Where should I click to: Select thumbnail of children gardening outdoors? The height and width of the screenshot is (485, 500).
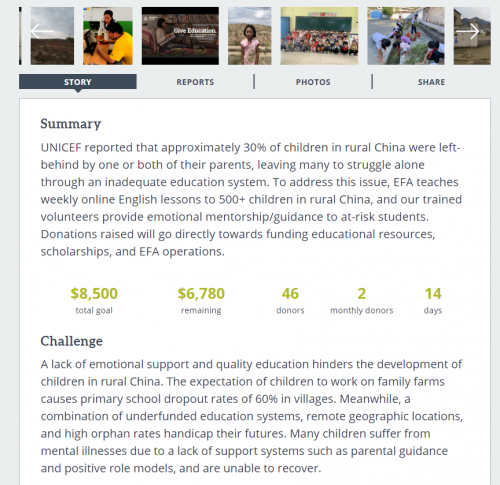point(406,36)
